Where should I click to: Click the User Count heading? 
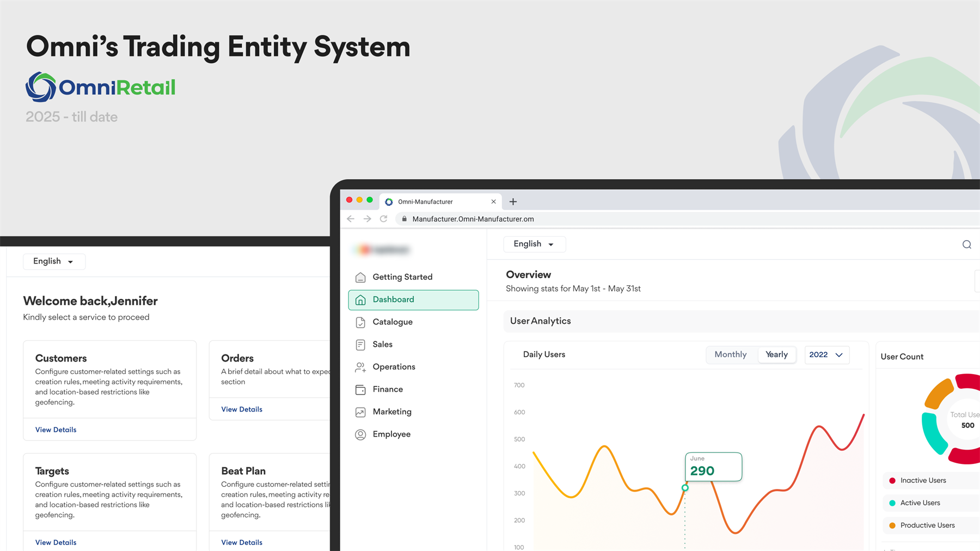pyautogui.click(x=902, y=357)
